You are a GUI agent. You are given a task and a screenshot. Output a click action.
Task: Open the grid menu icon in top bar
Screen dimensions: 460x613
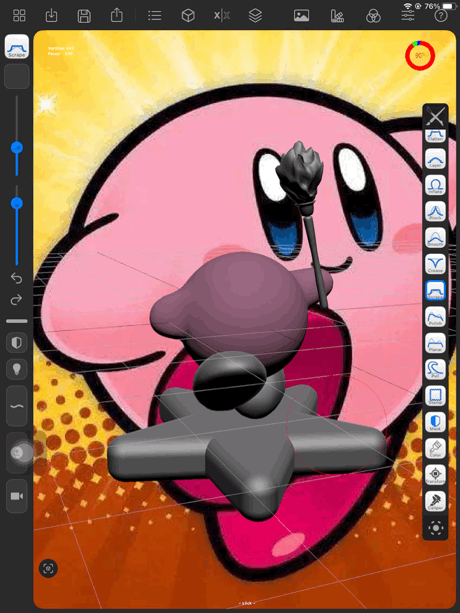point(19,16)
